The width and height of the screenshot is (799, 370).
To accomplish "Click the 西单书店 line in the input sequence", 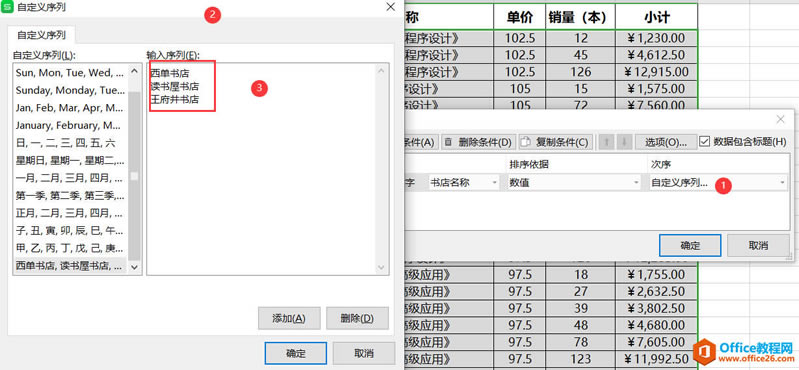I will [170, 73].
